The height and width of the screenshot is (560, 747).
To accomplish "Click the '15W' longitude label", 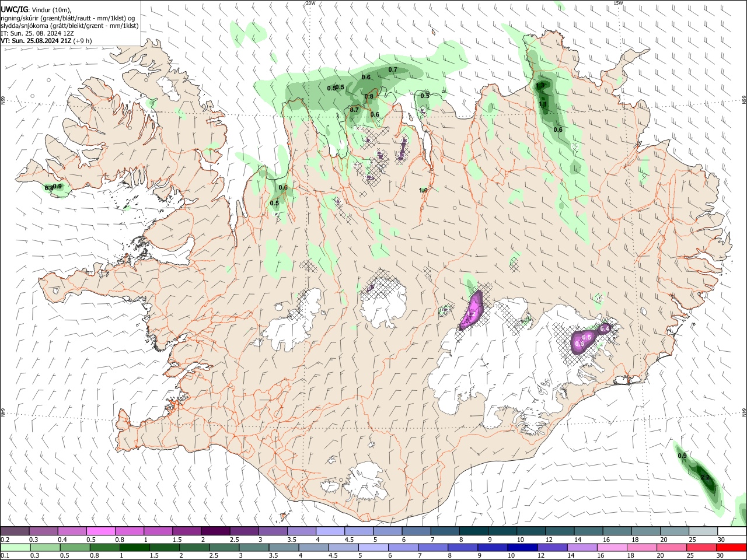I will click(619, 3).
